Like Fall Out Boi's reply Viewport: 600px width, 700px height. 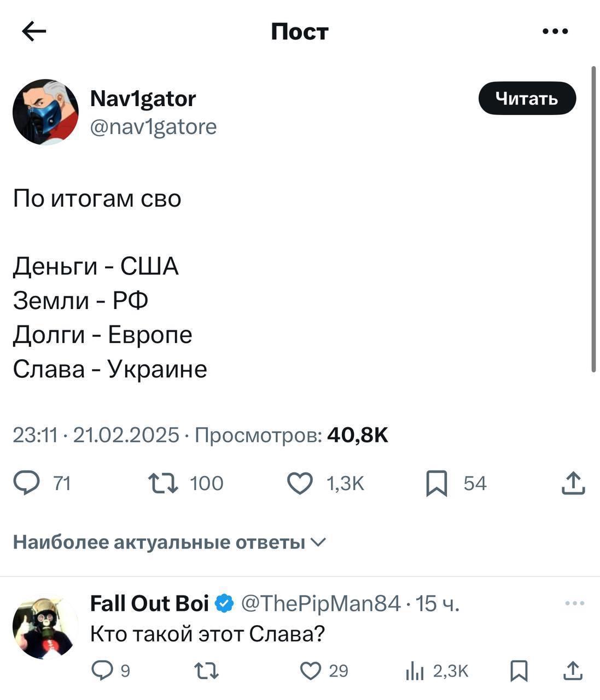point(311,670)
